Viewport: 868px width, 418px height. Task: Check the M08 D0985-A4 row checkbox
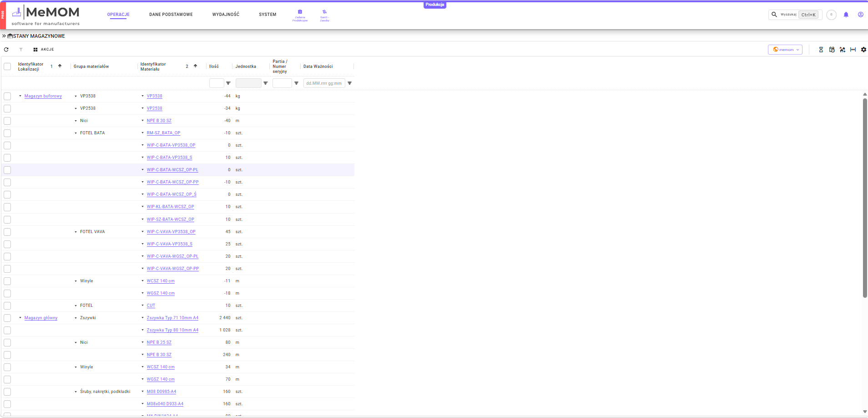pyautogui.click(x=7, y=392)
